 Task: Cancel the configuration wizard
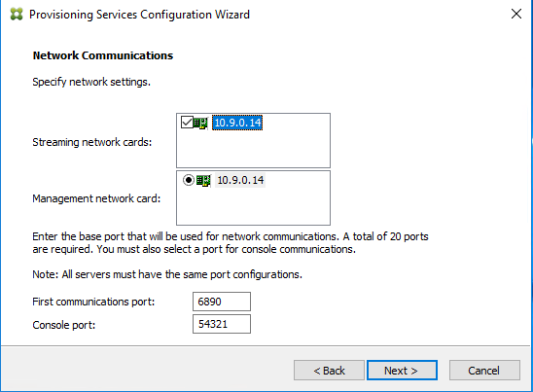[x=484, y=371]
